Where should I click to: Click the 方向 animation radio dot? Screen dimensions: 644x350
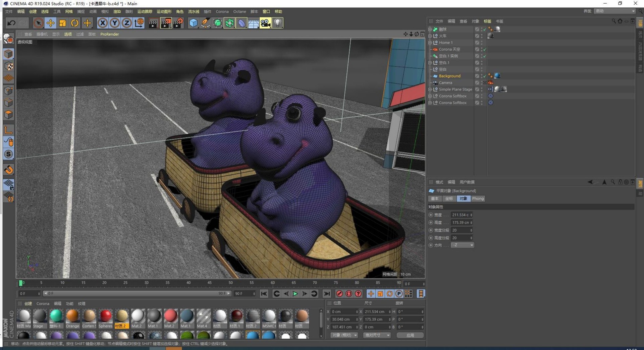[431, 245]
